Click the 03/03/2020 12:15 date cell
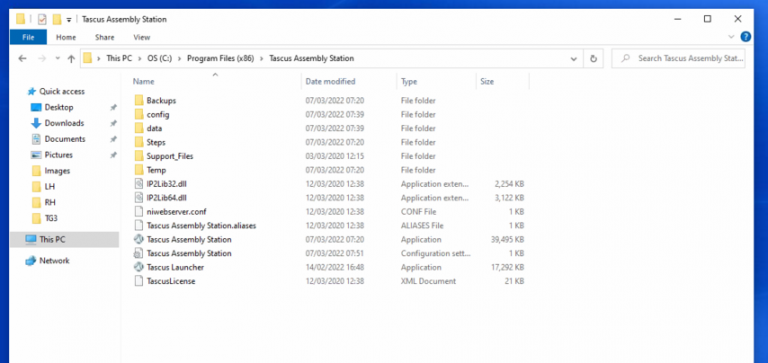Viewport: 768px width, 363px height. tap(335, 156)
